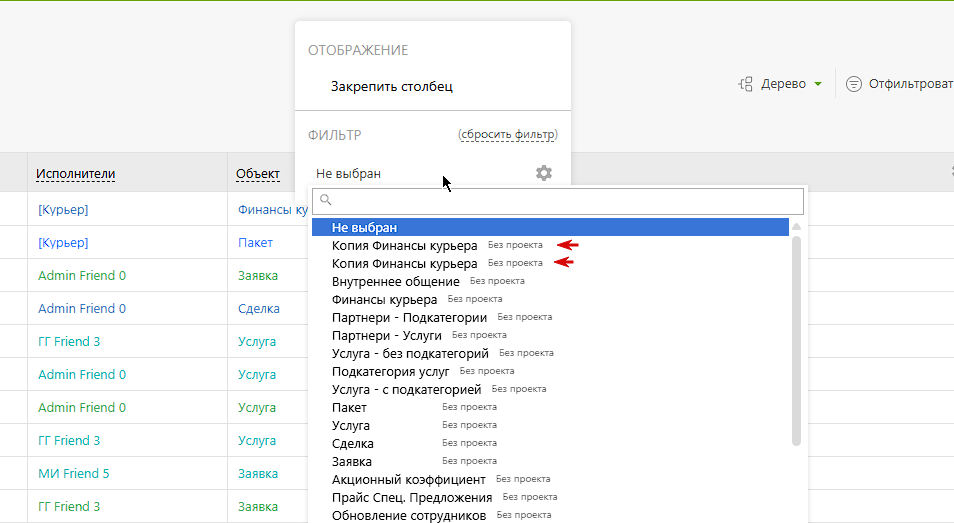
Task: Click the filter icon next to Отфильтровать
Action: [854, 84]
